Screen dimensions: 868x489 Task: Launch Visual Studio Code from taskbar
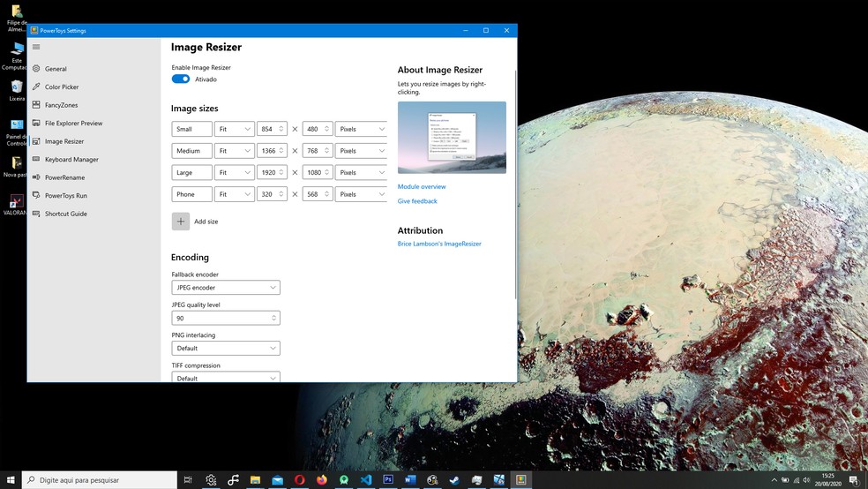pos(366,479)
